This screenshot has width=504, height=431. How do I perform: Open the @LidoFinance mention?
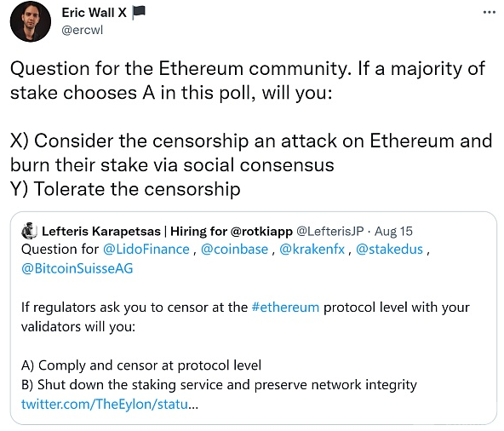146,250
